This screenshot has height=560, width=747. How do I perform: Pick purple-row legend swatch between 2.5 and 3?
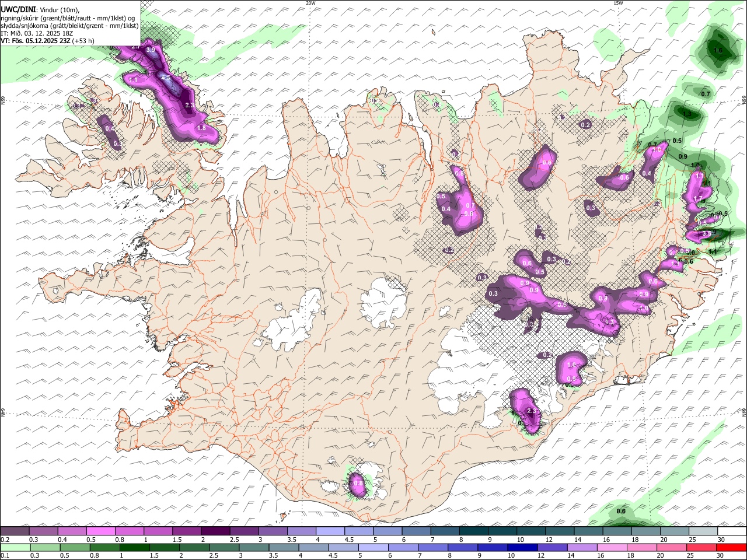coord(244,531)
